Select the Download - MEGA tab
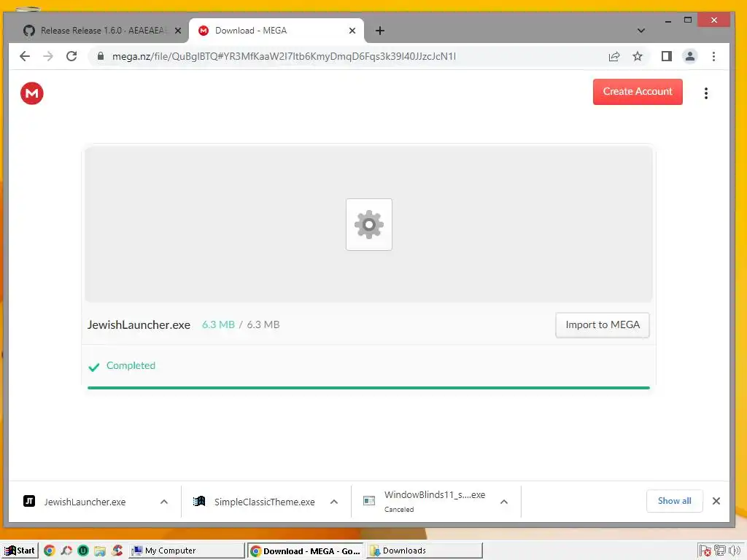Image resolution: width=747 pixels, height=560 pixels. (276, 31)
